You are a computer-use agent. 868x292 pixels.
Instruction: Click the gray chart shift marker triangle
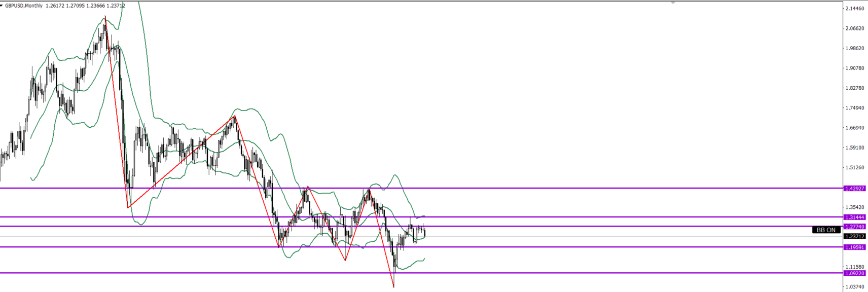tap(673, 3)
